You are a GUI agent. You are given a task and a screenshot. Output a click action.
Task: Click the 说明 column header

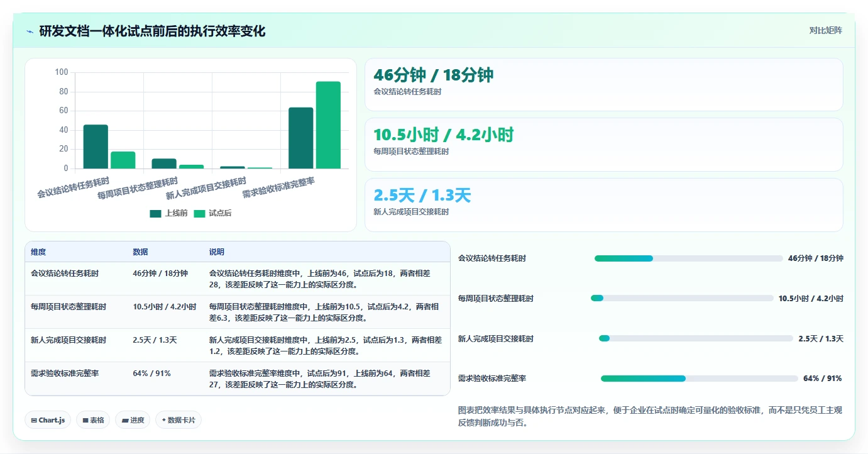217,252
